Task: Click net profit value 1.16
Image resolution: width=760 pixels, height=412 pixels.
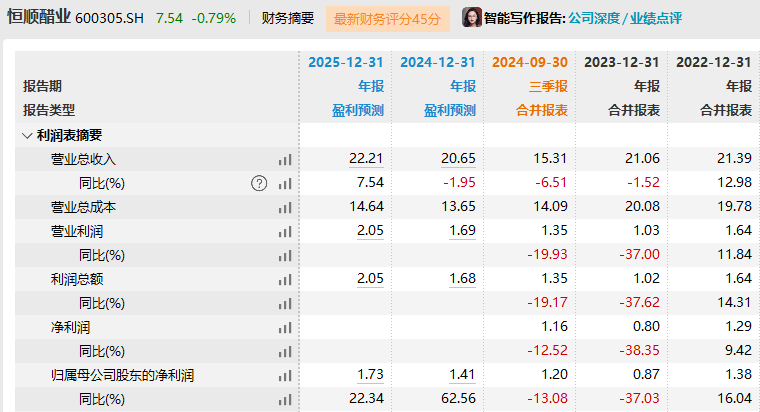Action: coord(554,326)
